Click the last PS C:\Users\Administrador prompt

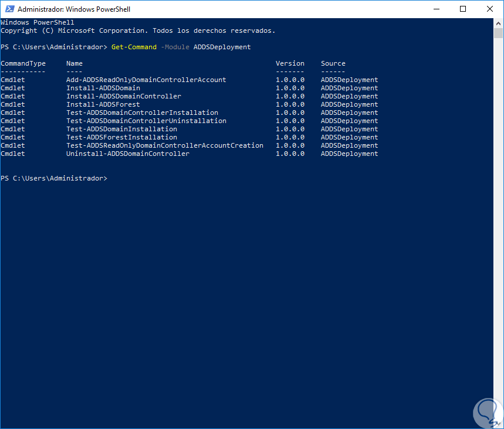[x=54, y=178]
